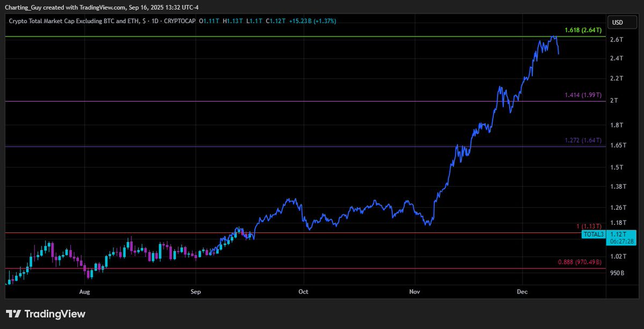Click the 'Oct' date on time axis
This screenshot has width=644, height=329.
pyautogui.click(x=304, y=292)
